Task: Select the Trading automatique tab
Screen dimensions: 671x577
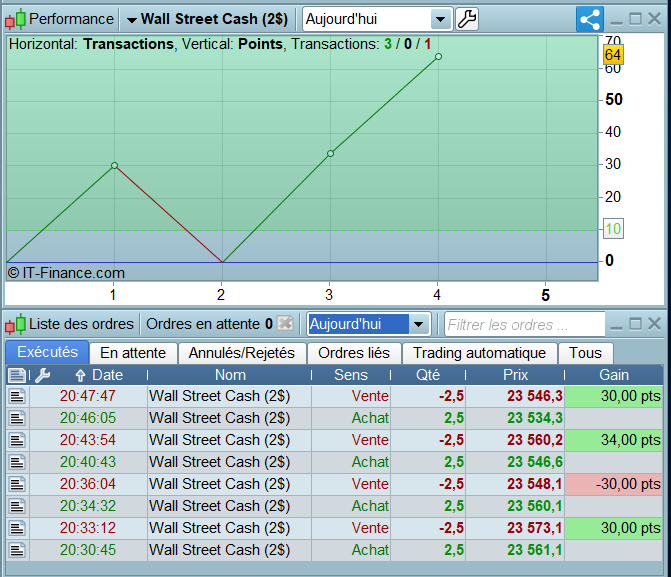Action: 480,353
